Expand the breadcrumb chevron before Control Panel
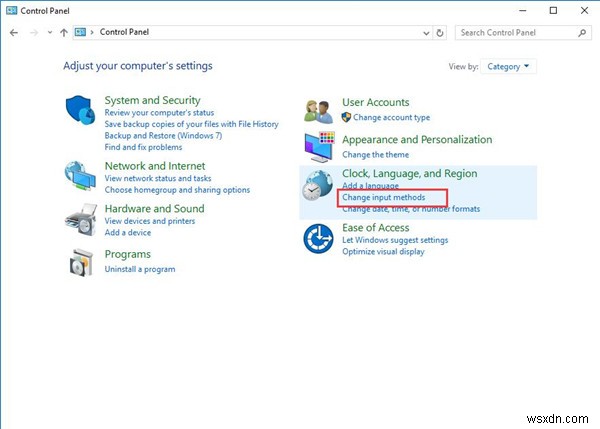This screenshot has height=429, width=600. [x=92, y=33]
